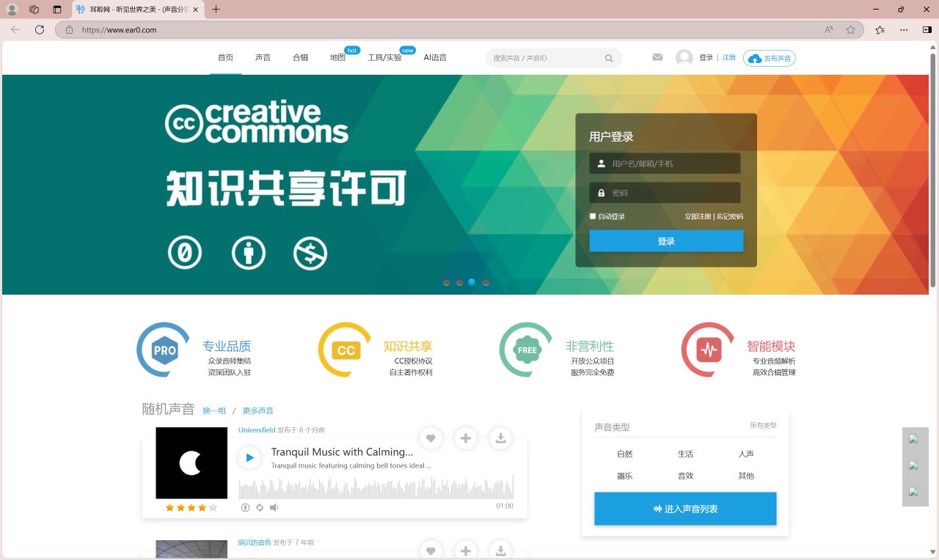
Task: View site security lock information
Action: pyautogui.click(x=70, y=30)
